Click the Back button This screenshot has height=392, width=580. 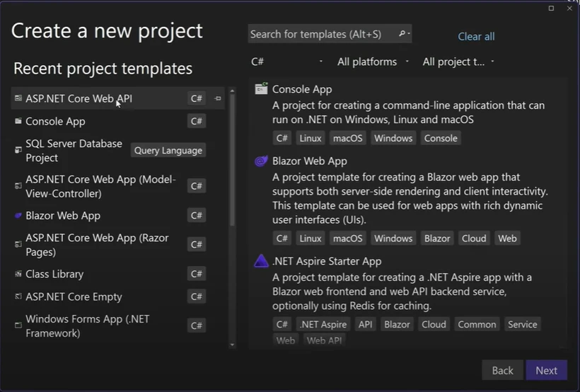click(502, 370)
